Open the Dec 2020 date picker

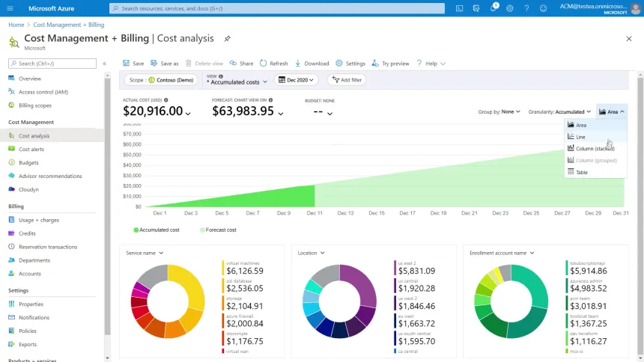297,80
